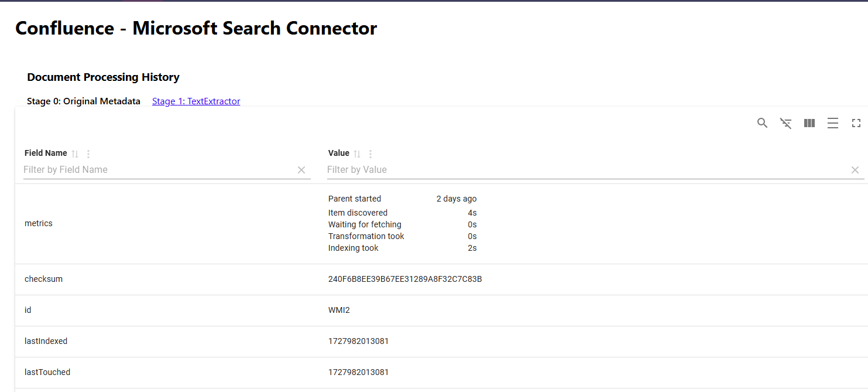Screen dimensions: 868x392
Task: Click the Transformation took metric label
Action: (x=366, y=236)
